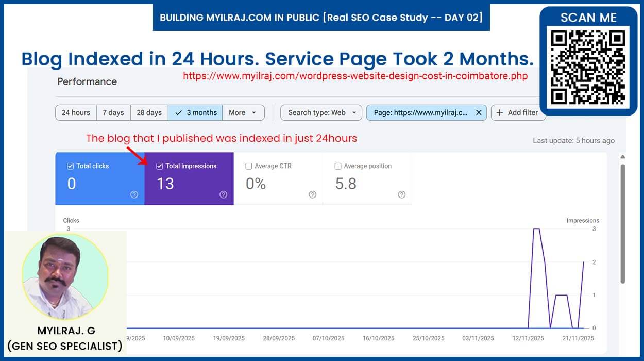Image resolution: width=644 pixels, height=361 pixels.
Task: Click the help icon on Total clicks card
Action: [x=134, y=194]
